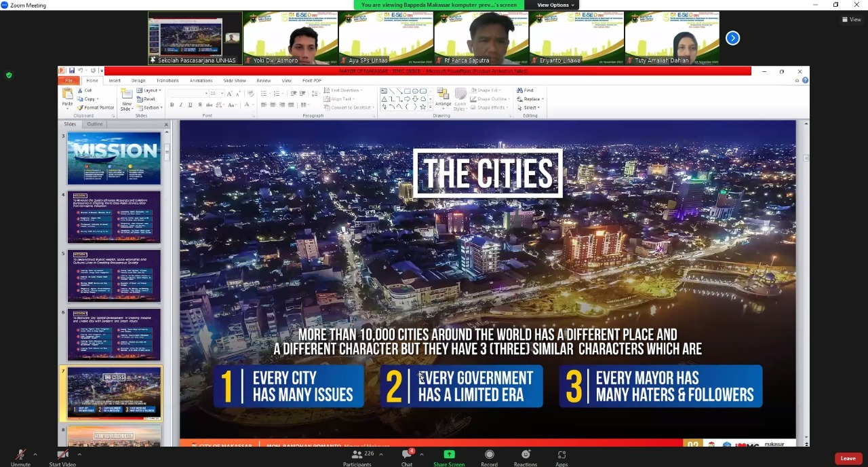Switch to the Slide Show ribbon tab

pyautogui.click(x=235, y=81)
